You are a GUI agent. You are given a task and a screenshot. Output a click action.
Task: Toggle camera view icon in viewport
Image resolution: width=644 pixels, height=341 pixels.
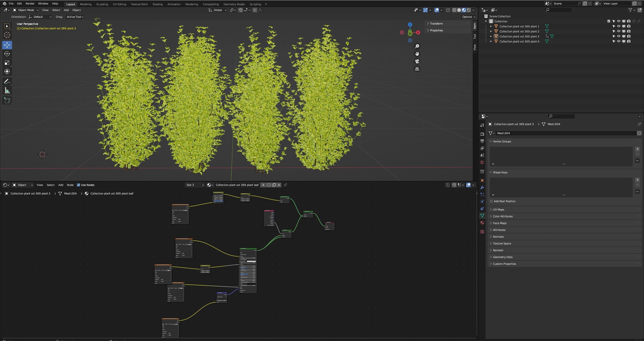coord(417,61)
